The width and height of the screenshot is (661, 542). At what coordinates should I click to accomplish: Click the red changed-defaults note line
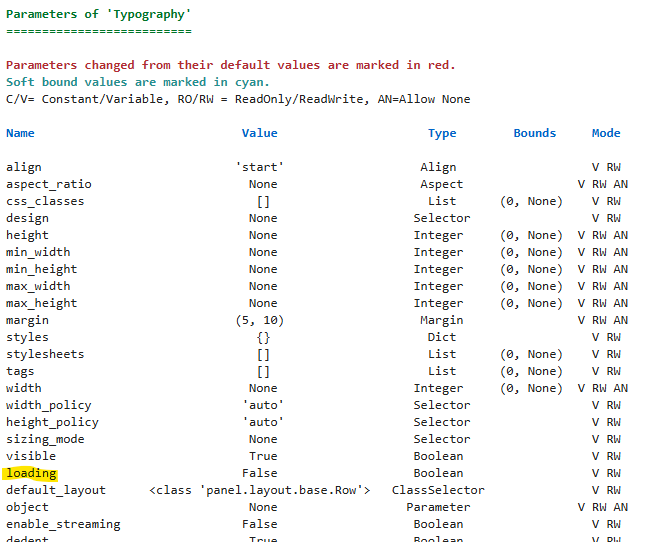click(230, 65)
